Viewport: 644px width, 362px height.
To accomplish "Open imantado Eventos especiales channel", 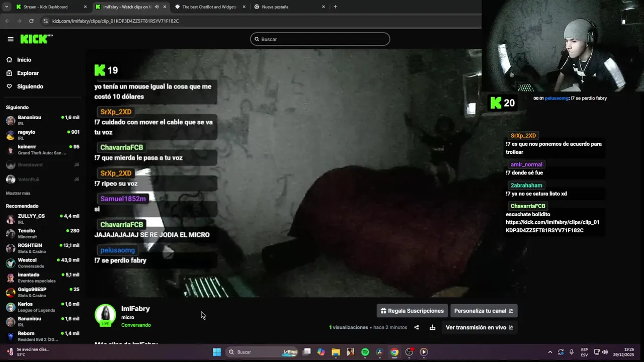I will coord(43,278).
